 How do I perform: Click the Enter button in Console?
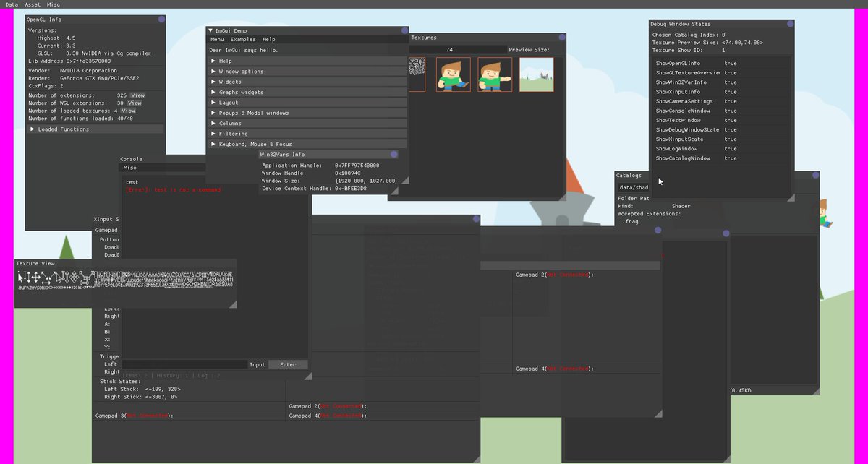[288, 364]
